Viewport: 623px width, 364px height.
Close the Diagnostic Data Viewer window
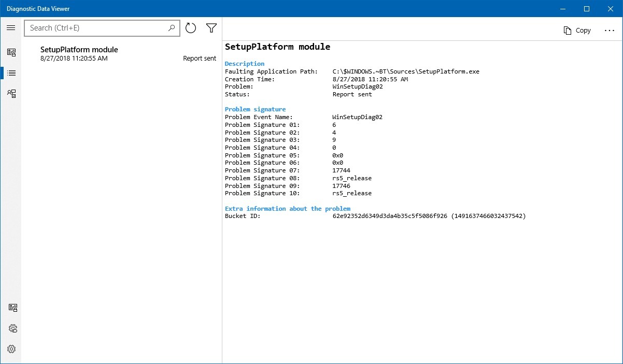click(611, 9)
